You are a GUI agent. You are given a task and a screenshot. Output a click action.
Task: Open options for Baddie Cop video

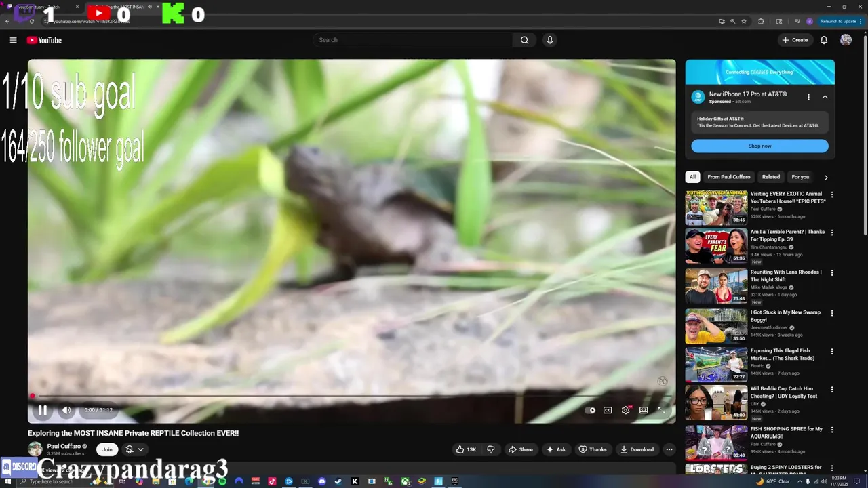[832, 390]
